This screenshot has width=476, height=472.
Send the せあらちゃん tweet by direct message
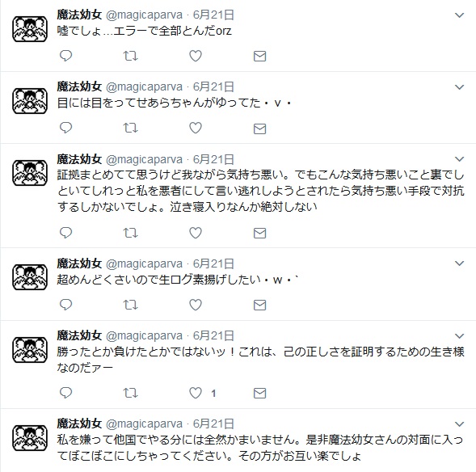tap(260, 129)
